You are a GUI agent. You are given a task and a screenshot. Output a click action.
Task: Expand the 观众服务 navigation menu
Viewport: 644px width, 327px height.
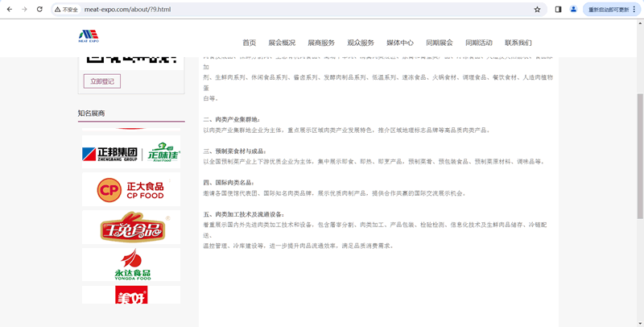pos(361,43)
